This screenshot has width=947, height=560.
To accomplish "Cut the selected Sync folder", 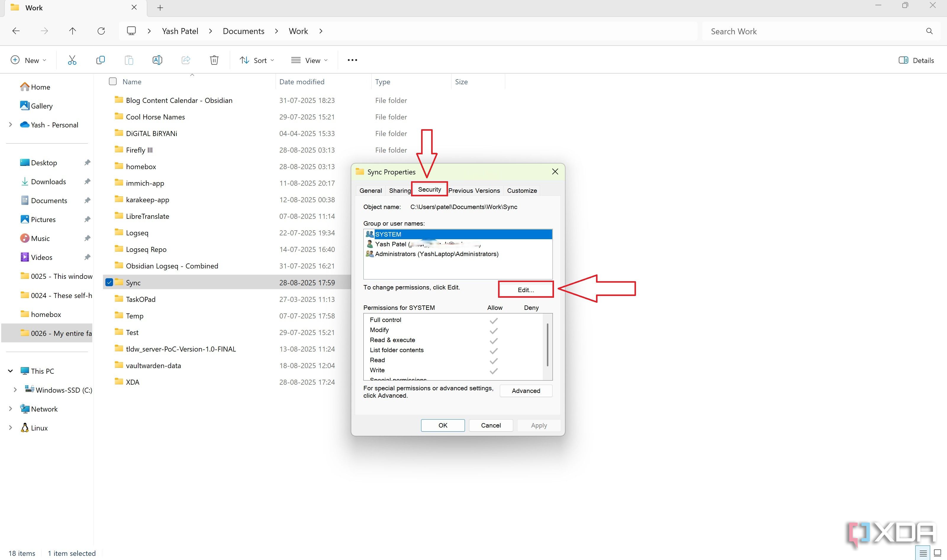I will tap(72, 60).
